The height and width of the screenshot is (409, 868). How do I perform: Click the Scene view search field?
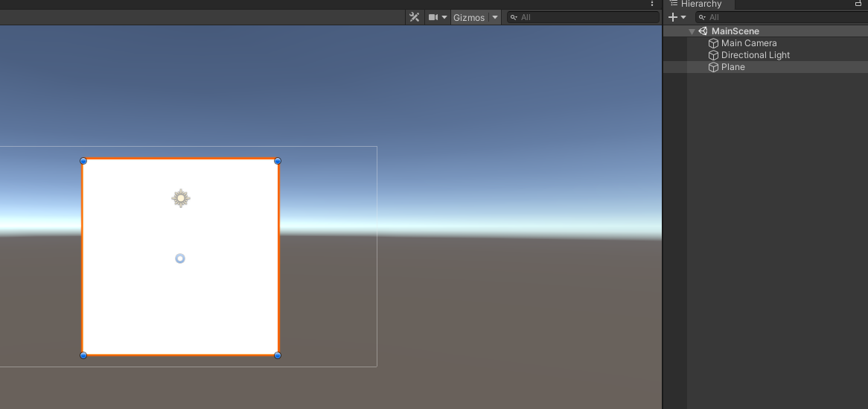pos(583,17)
